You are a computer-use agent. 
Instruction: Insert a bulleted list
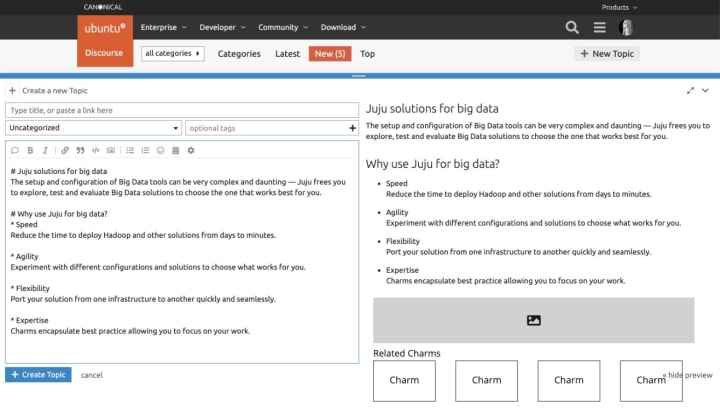(130, 151)
